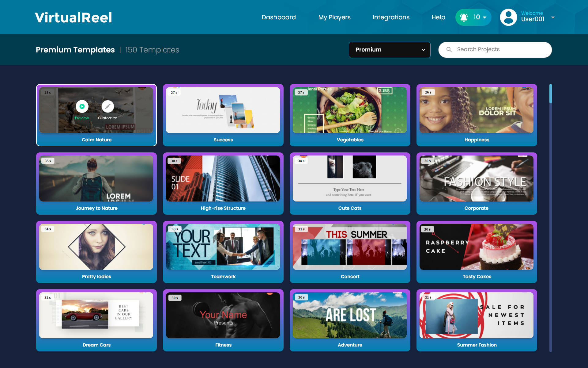Open the Help menu
This screenshot has width=588, height=368.
tap(438, 17)
